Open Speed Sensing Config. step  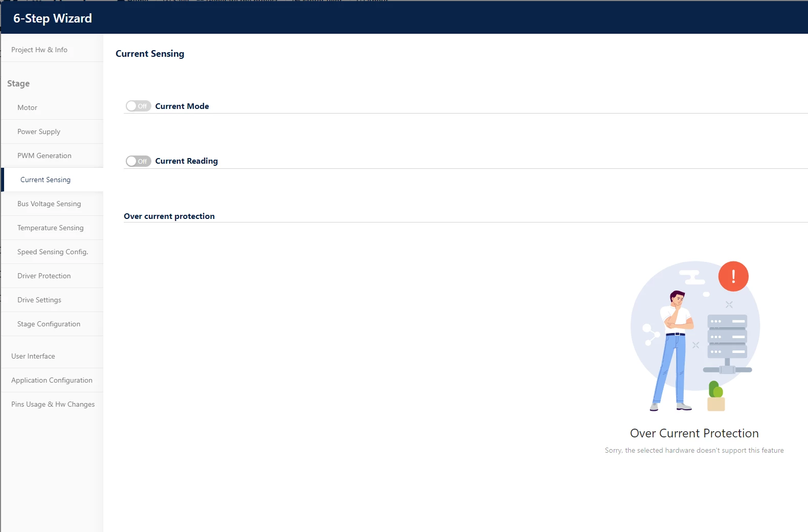(52, 252)
